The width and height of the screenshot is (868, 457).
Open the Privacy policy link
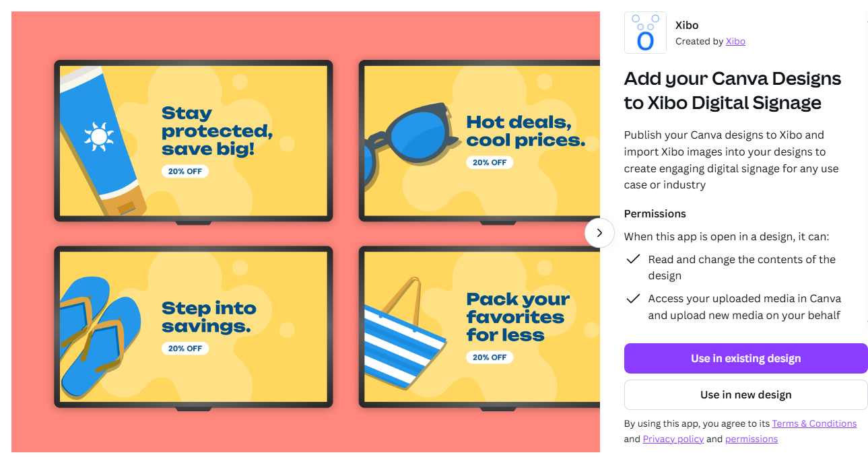673,439
